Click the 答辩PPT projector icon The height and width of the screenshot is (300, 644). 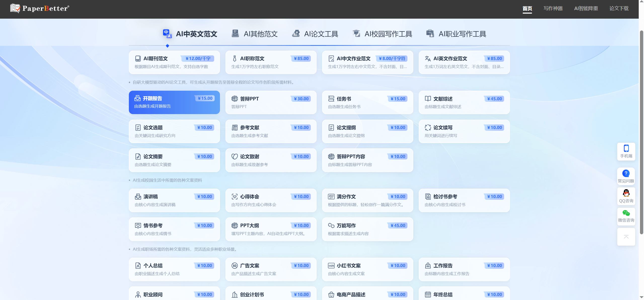pyautogui.click(x=235, y=98)
